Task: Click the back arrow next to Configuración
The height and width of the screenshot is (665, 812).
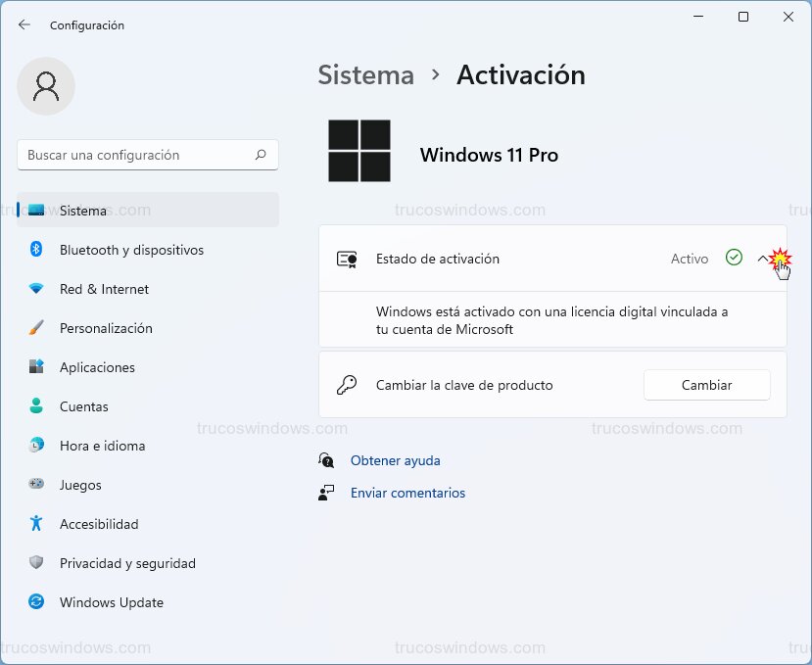Action: [x=24, y=24]
